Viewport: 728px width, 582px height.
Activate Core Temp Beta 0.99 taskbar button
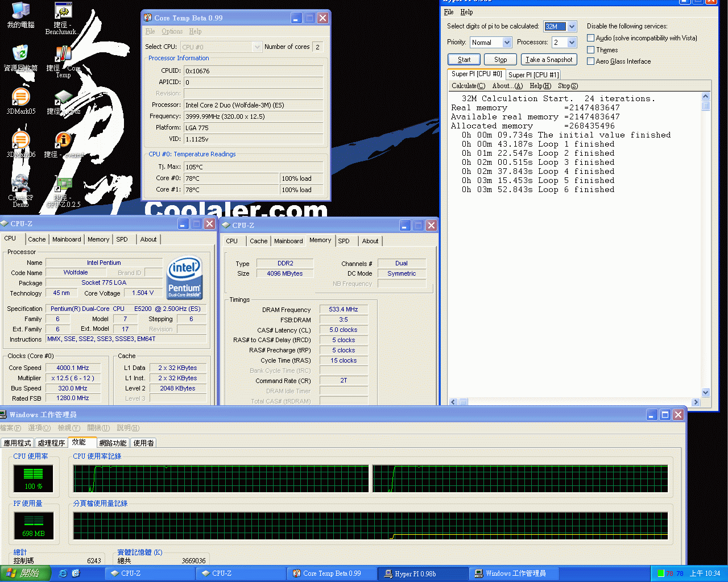pyautogui.click(x=331, y=573)
